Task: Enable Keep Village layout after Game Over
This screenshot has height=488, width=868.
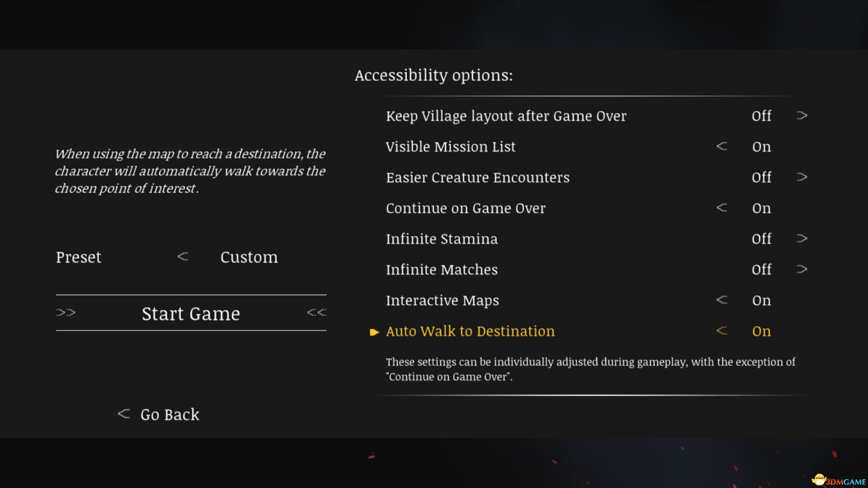Action: coord(803,116)
